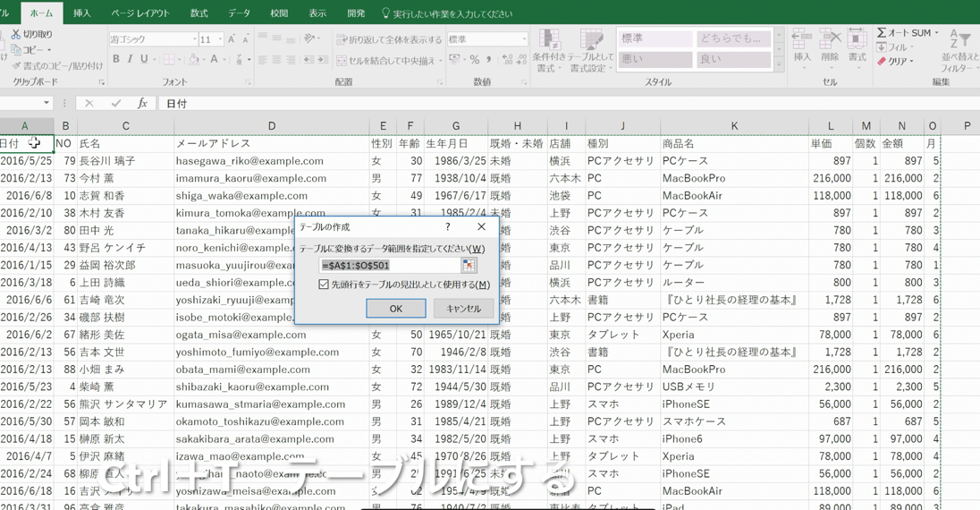The image size is (980, 510).
Task: Apply the Neutral (どちらでも...) cell style
Action: (x=734, y=38)
